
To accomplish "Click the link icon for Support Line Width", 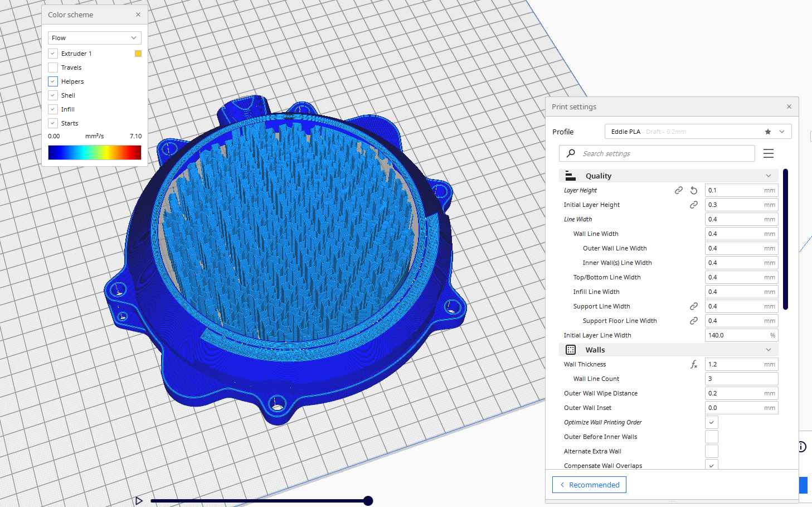I will [694, 306].
